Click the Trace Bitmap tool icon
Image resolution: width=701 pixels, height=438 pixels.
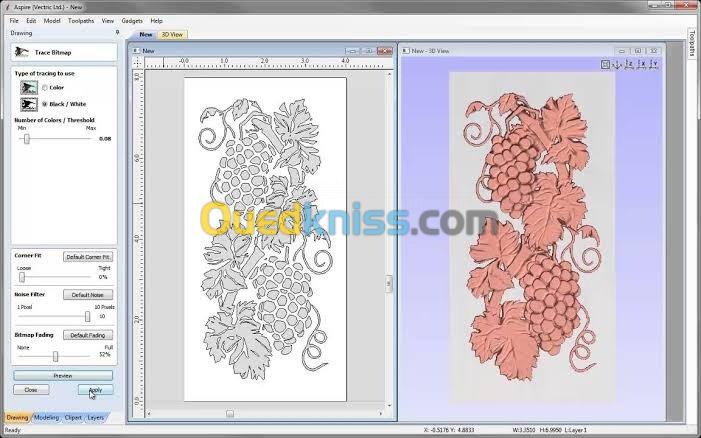tap(21, 52)
